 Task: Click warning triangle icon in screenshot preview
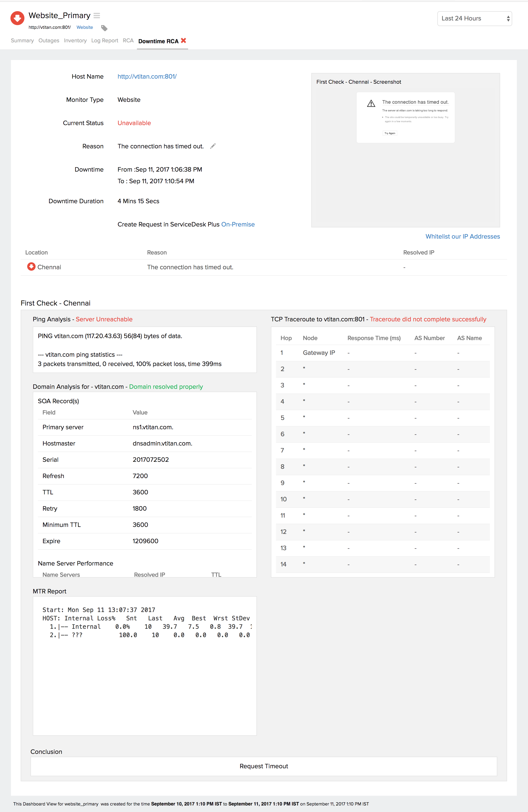click(x=371, y=103)
